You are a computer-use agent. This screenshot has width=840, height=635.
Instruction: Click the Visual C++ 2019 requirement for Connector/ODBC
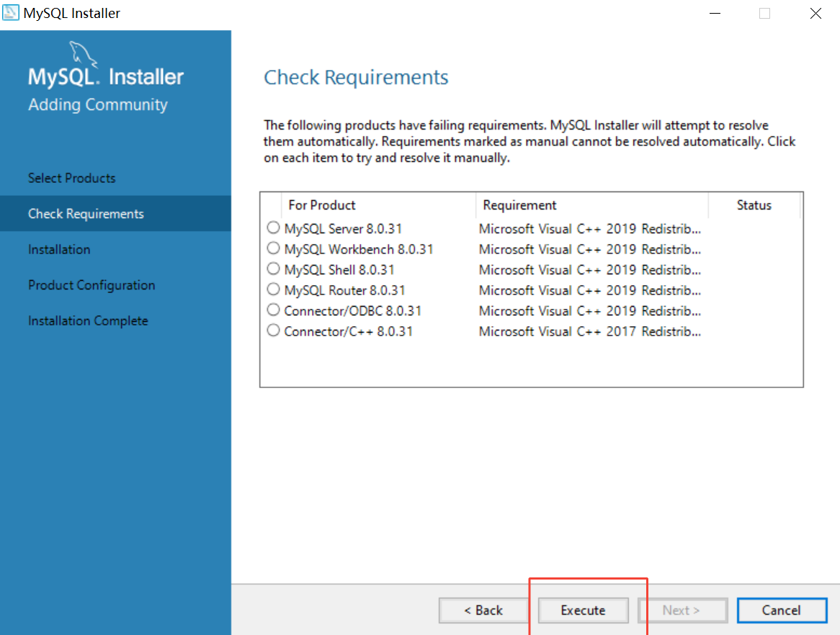590,311
